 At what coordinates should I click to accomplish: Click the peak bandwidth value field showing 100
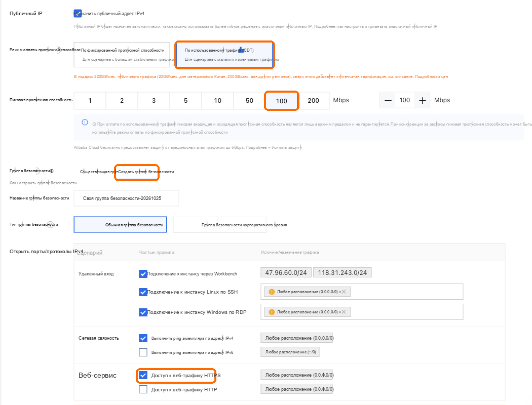[405, 100]
